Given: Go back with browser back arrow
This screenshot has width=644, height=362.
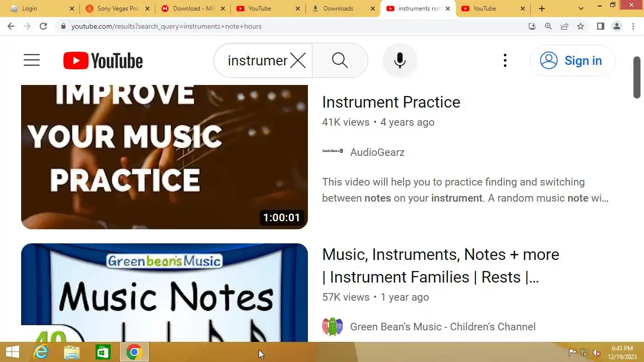Looking at the screenshot, I should tap(11, 26).
